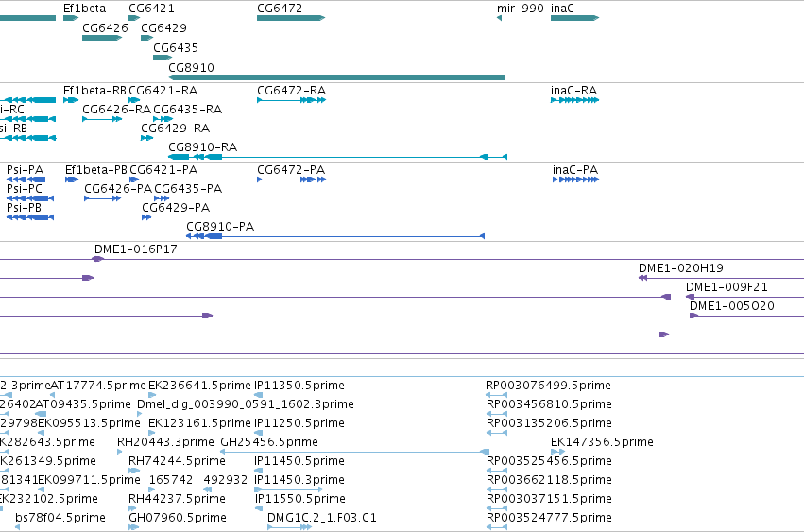Select the IP11450.3prime EST label
The width and height of the screenshot is (804, 532).
tap(299, 480)
